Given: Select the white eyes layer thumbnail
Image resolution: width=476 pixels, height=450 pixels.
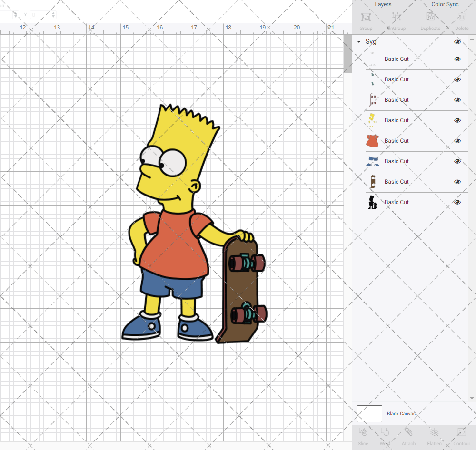Looking at the screenshot, I should [x=373, y=59].
